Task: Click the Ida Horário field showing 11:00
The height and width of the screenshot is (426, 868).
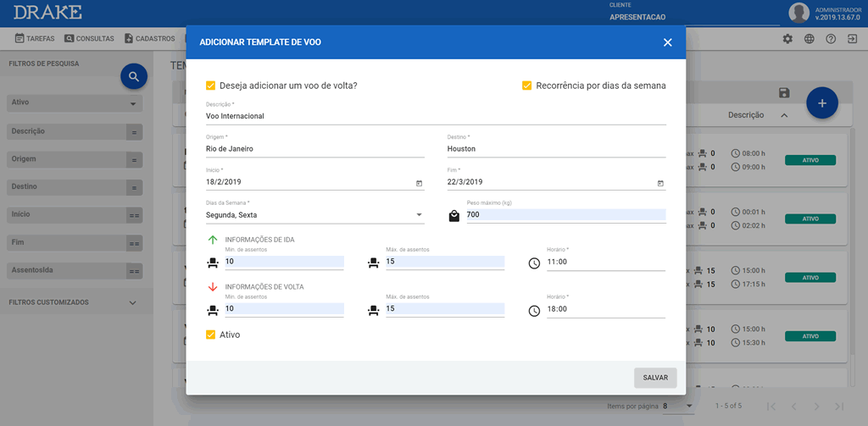Action: pos(605,262)
